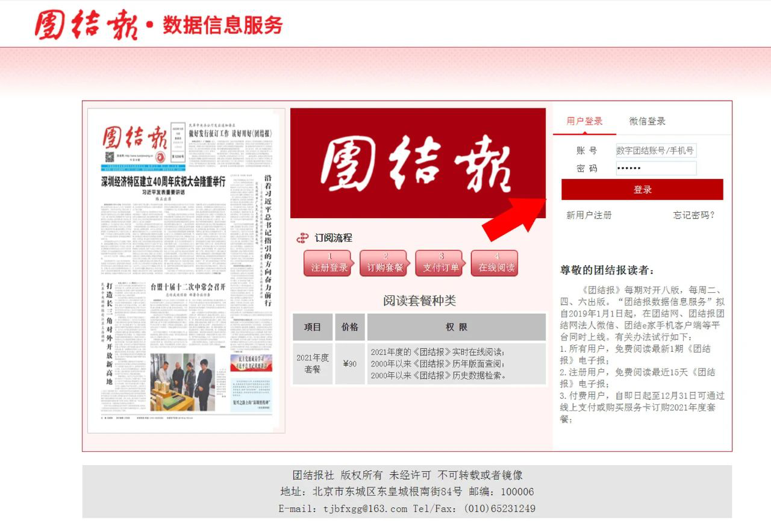Screen dimensions: 771x532
Task: Click the 阅读套餐种类 heading
Action: (x=419, y=301)
